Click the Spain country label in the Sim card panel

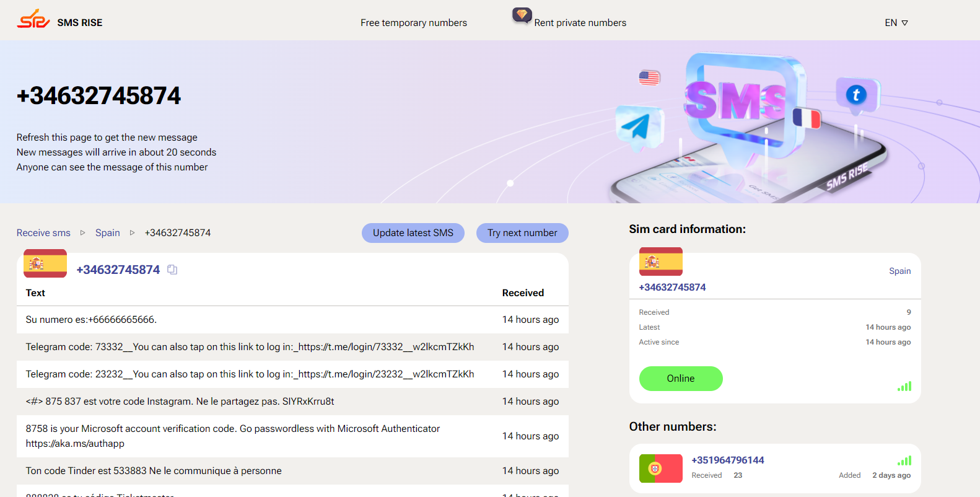(x=900, y=271)
